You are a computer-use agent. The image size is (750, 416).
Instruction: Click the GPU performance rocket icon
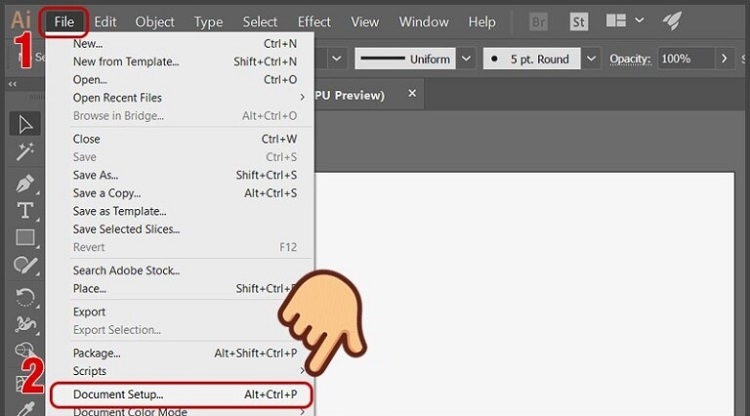tap(672, 21)
